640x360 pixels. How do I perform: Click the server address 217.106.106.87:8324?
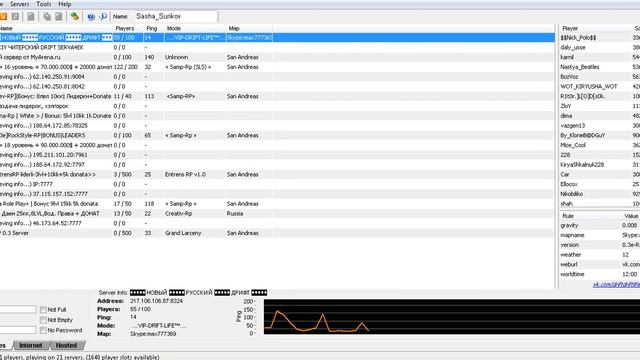pos(156,301)
